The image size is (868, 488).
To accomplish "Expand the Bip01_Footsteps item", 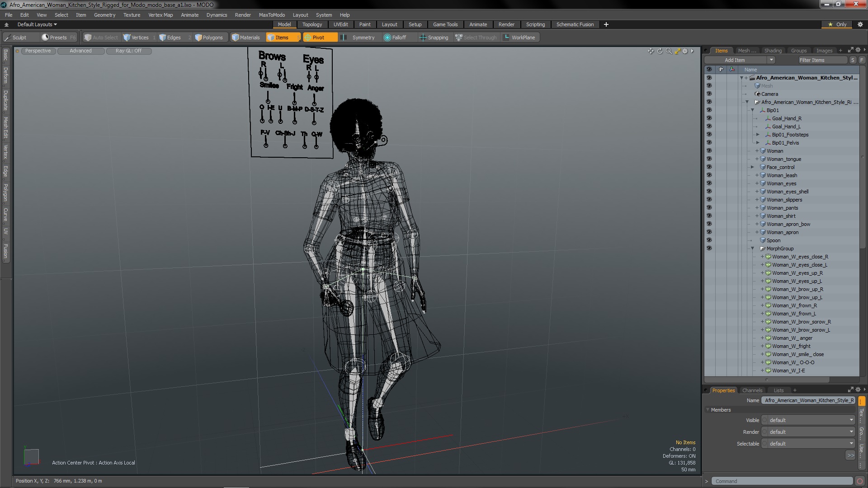I will (758, 135).
